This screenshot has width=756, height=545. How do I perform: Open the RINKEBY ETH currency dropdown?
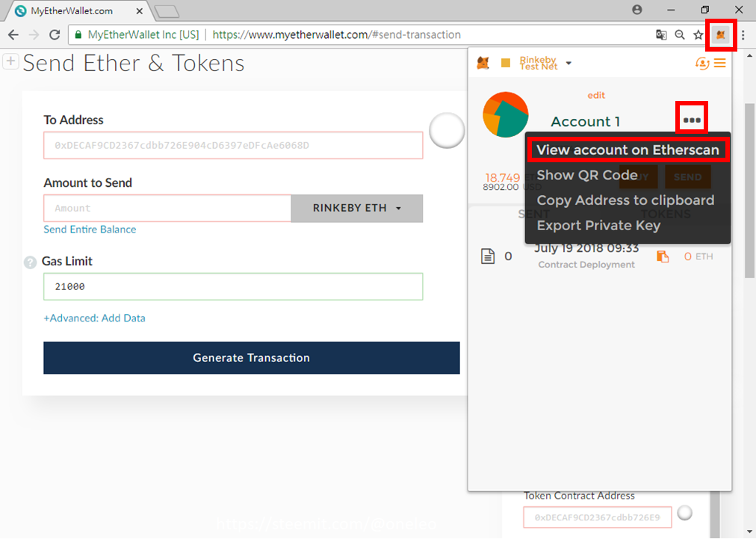click(x=357, y=209)
